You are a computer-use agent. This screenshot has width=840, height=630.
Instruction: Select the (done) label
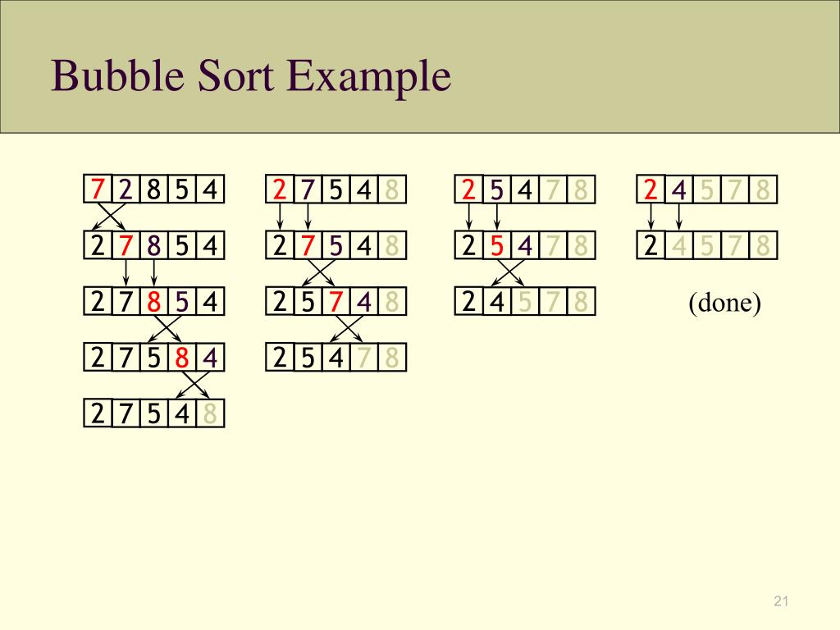(724, 303)
